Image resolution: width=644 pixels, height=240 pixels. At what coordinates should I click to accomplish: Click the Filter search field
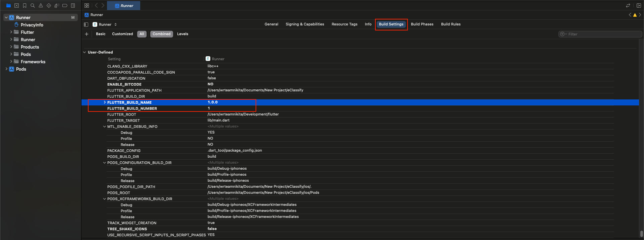pyautogui.click(x=603, y=34)
